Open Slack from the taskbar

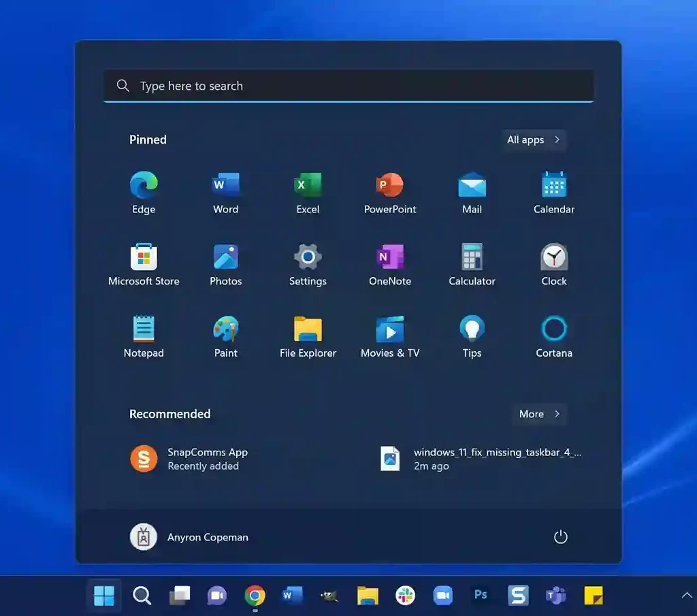[x=405, y=595]
